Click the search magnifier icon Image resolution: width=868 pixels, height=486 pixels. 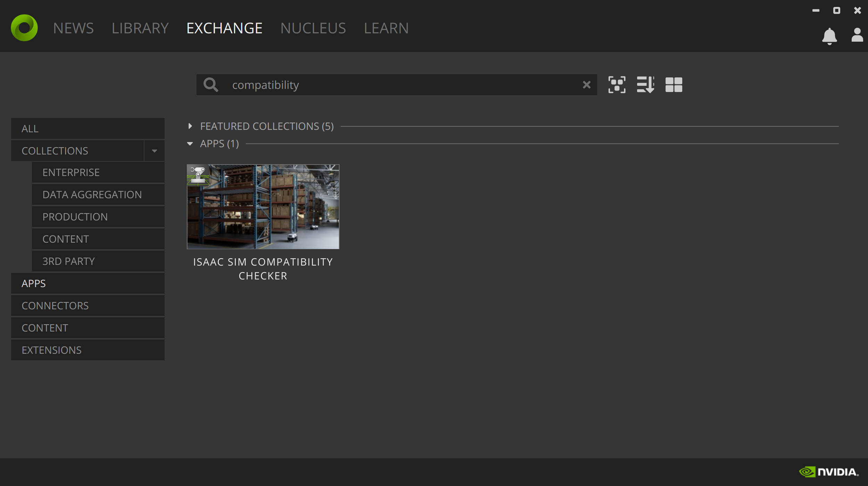211,85
